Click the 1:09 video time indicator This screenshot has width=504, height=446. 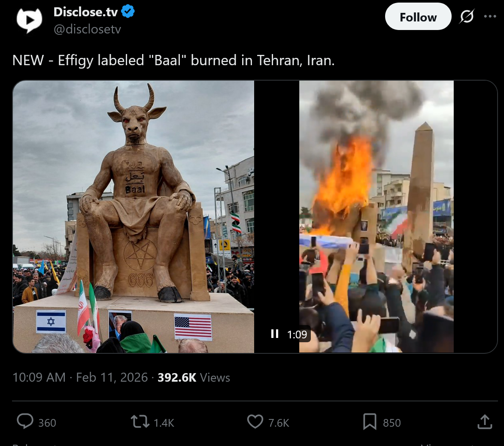(297, 334)
